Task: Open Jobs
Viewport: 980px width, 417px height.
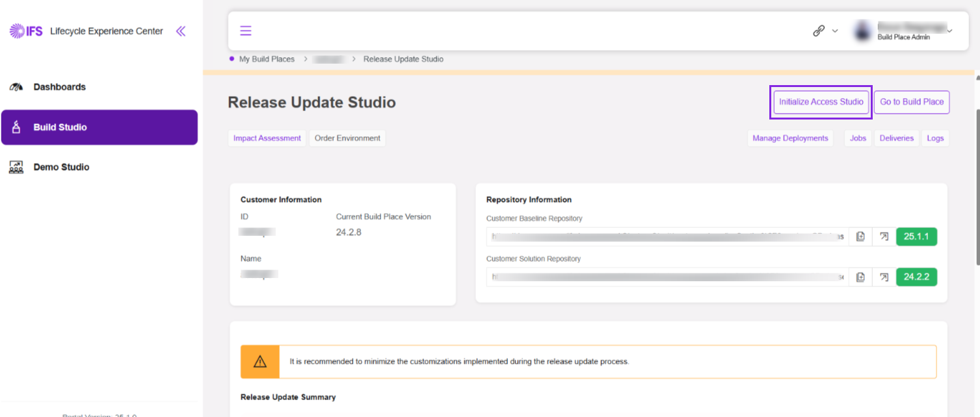Action: point(858,138)
